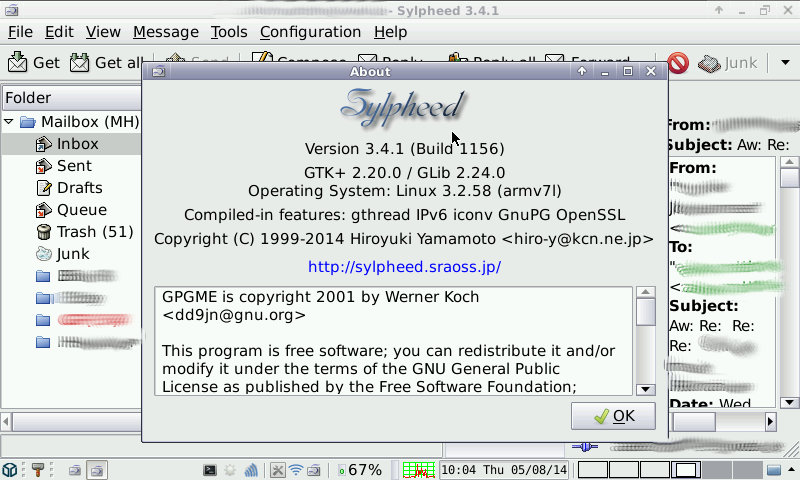
Task: Click the clock showing 10:04 Thu 05/08/14
Action: 504,470
